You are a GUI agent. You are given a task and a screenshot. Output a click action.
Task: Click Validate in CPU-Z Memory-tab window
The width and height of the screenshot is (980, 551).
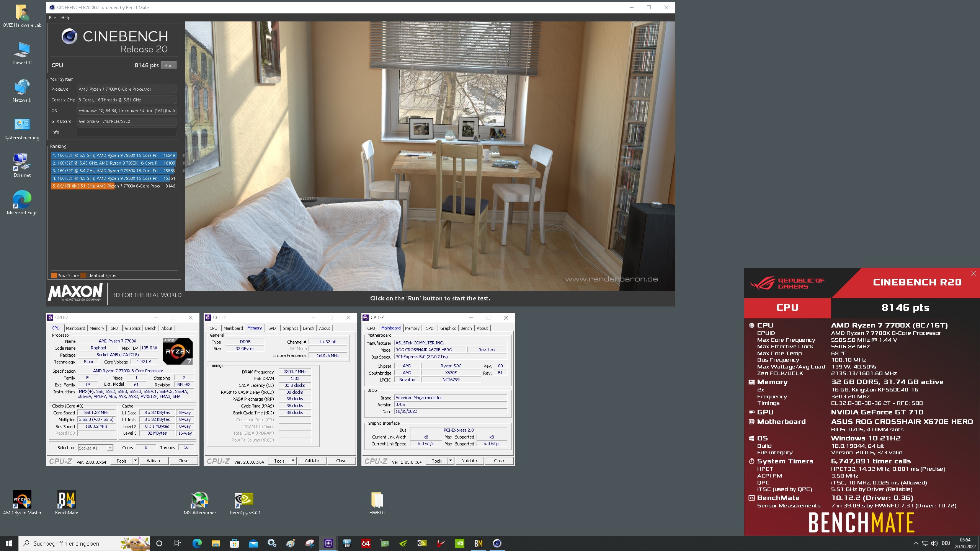pos(312,461)
